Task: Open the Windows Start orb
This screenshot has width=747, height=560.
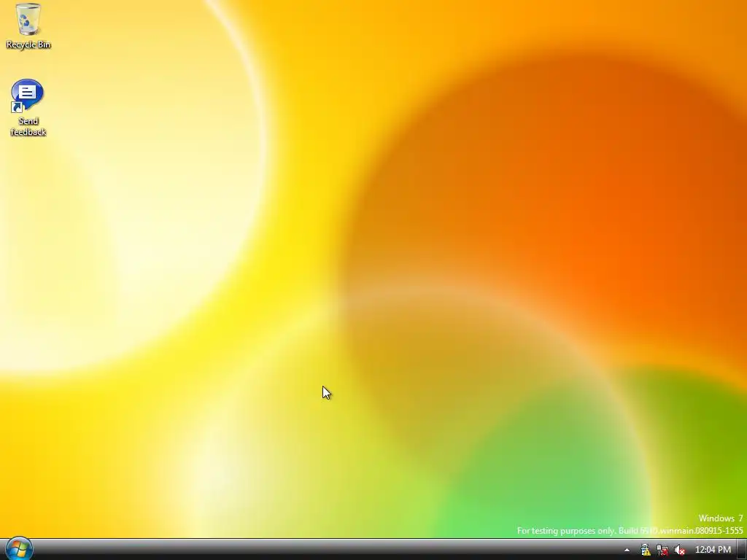Action: (x=19, y=549)
